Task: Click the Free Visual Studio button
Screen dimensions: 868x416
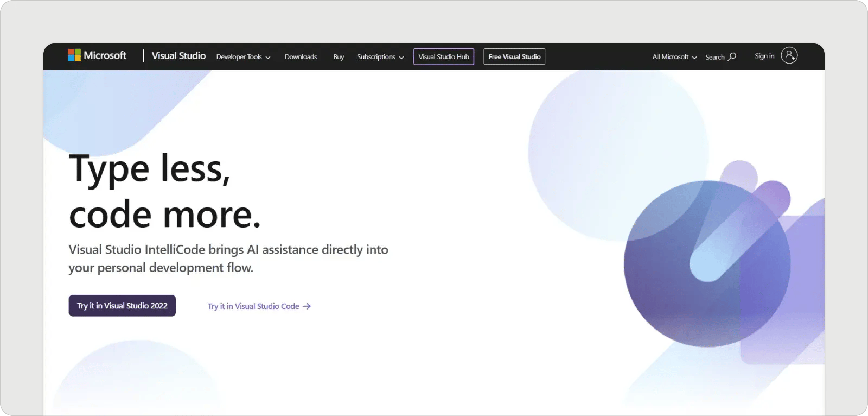Action: [x=514, y=57]
